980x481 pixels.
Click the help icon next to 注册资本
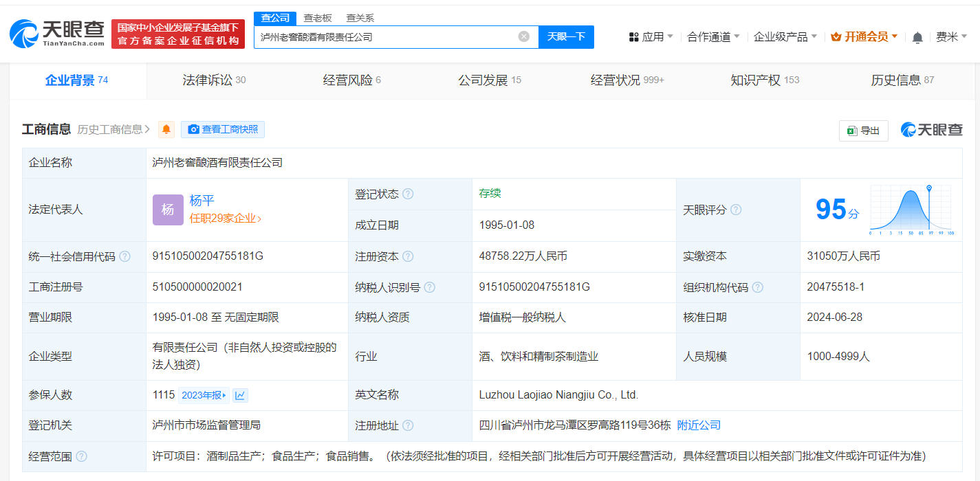coord(409,256)
